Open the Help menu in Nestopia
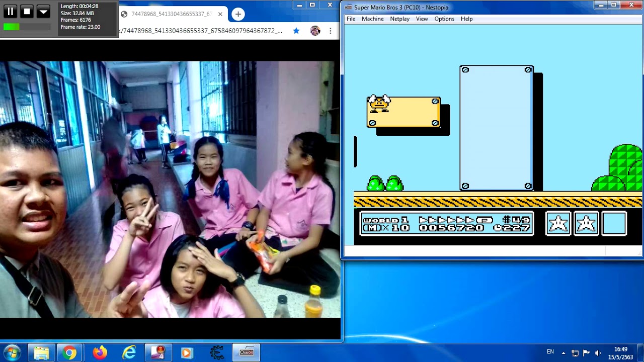The width and height of the screenshot is (644, 362). click(x=467, y=19)
